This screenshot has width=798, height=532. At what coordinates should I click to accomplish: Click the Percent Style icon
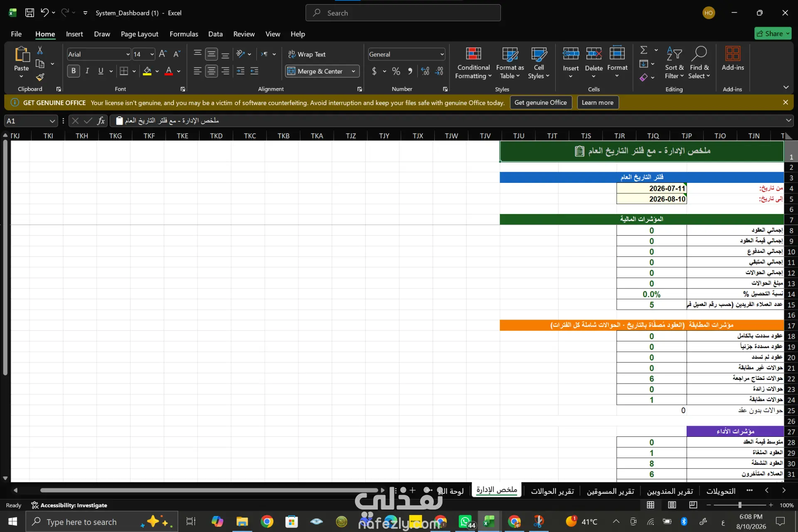point(396,71)
